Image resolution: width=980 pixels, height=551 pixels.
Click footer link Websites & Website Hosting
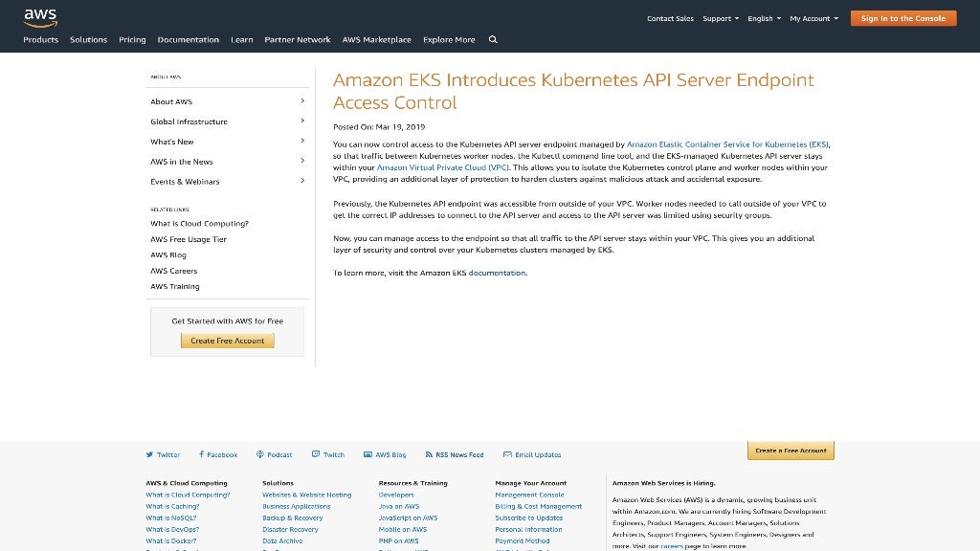(x=307, y=495)
